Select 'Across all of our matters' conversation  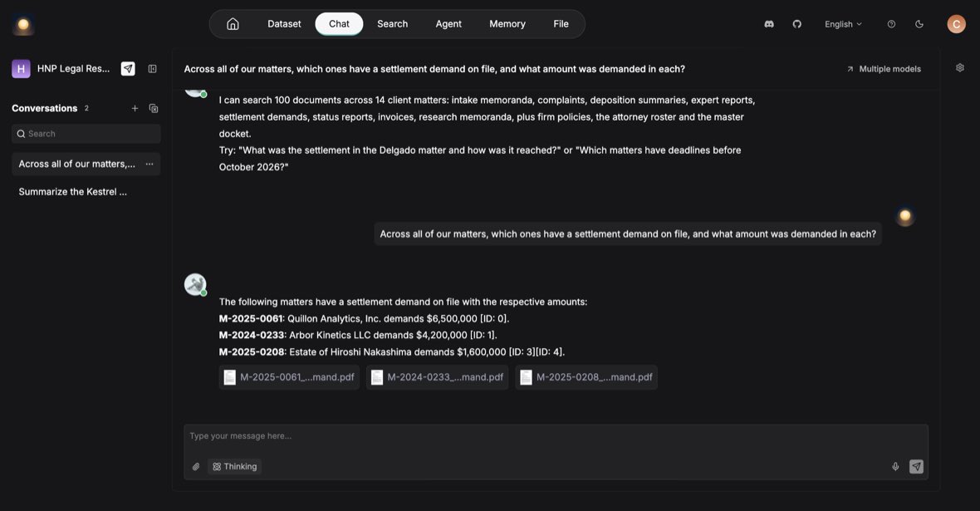click(x=86, y=164)
